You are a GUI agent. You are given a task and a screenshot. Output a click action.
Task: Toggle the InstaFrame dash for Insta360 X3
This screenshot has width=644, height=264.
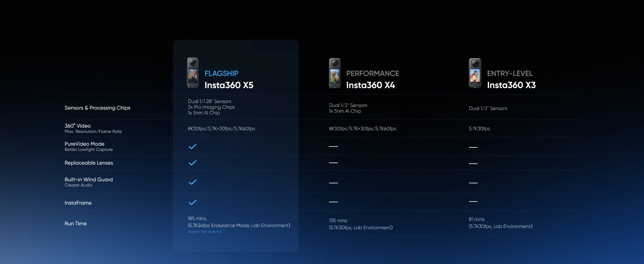(x=473, y=202)
